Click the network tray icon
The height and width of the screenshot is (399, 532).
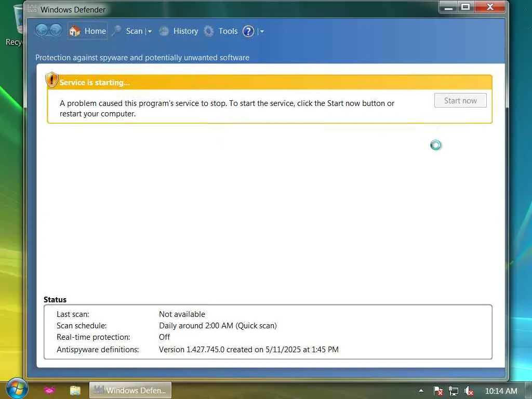[453, 391]
